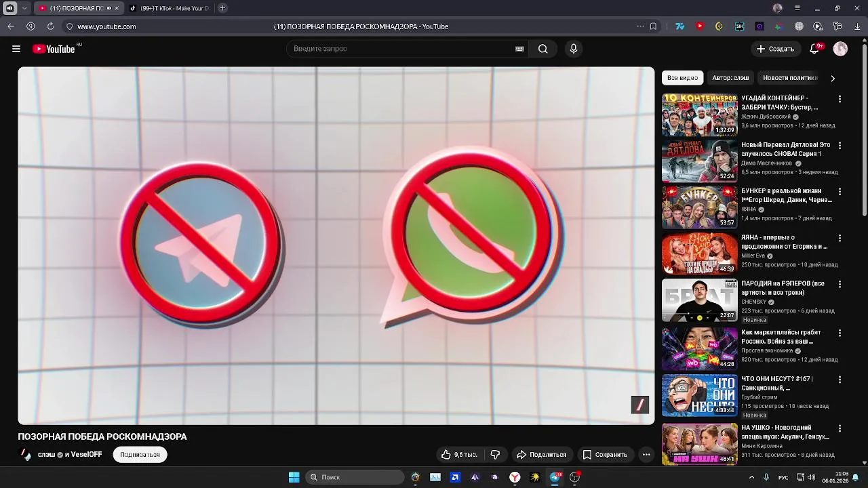Subscribe with the Подписаться button
Image resolution: width=868 pixels, height=488 pixels.
(x=140, y=455)
